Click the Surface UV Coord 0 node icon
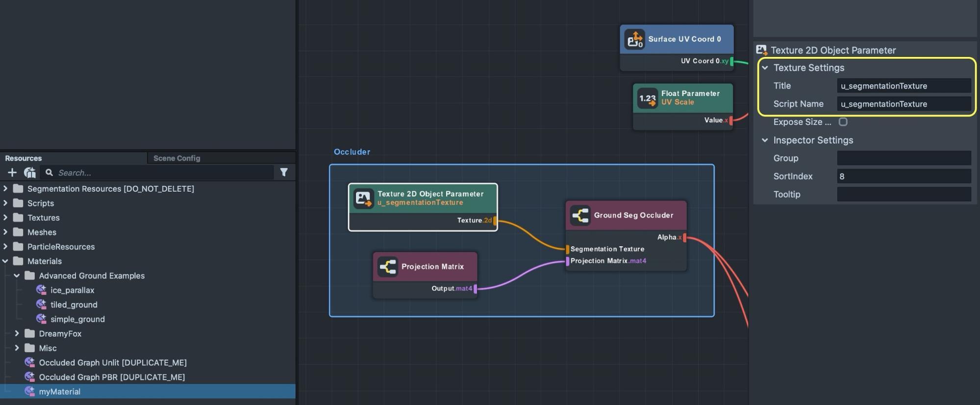The height and width of the screenshot is (405, 980). [x=634, y=40]
